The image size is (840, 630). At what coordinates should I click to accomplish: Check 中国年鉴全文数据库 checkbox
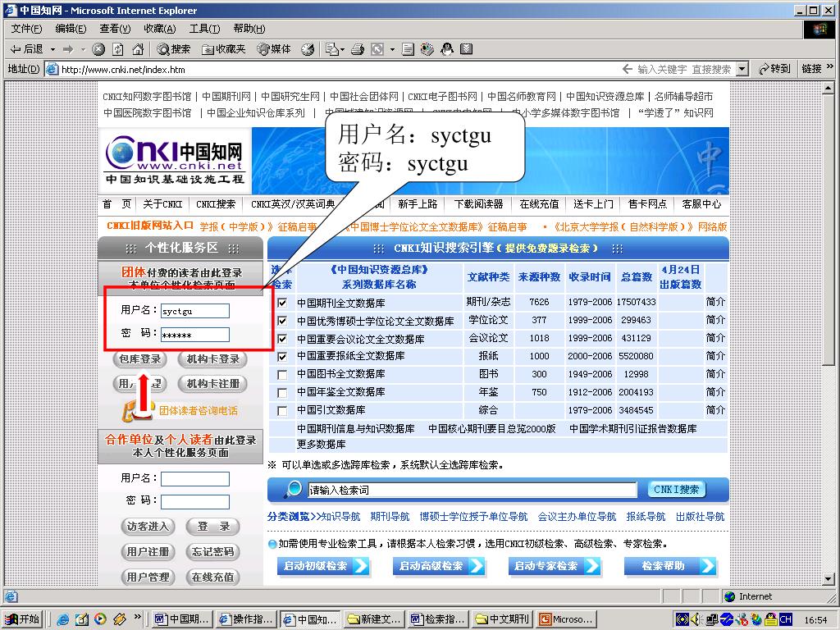coord(282,393)
